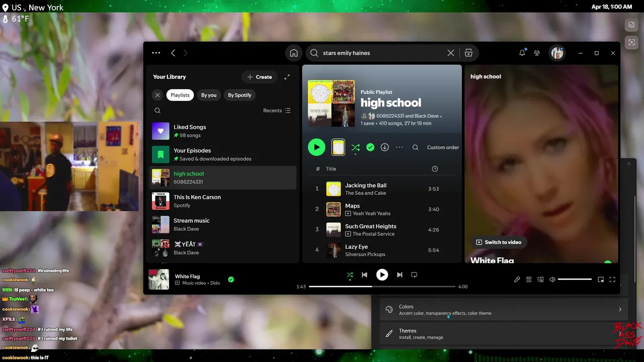Open Liked Songs in library
The width and height of the screenshot is (644, 362).
pos(222,131)
